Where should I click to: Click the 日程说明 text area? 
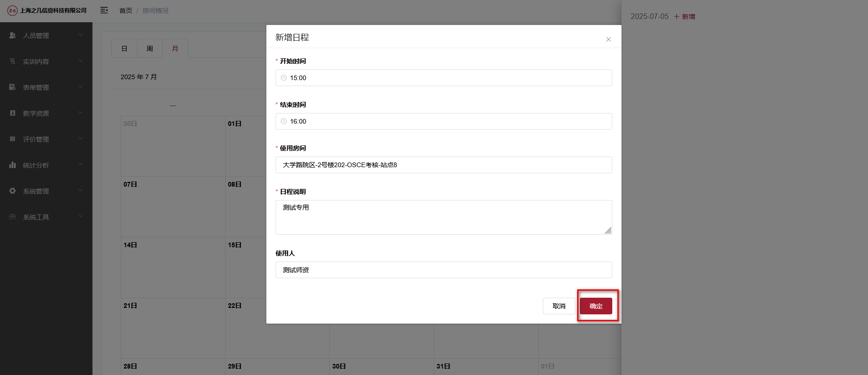[x=444, y=217]
